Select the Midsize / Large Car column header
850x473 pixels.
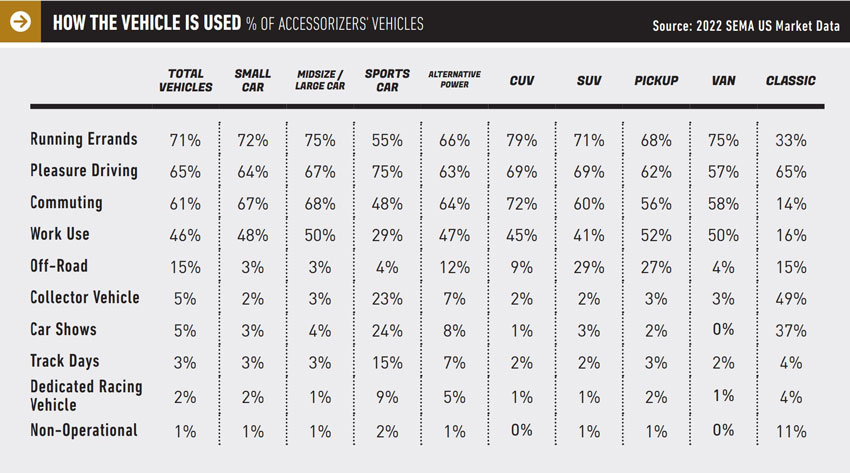pyautogui.click(x=320, y=80)
